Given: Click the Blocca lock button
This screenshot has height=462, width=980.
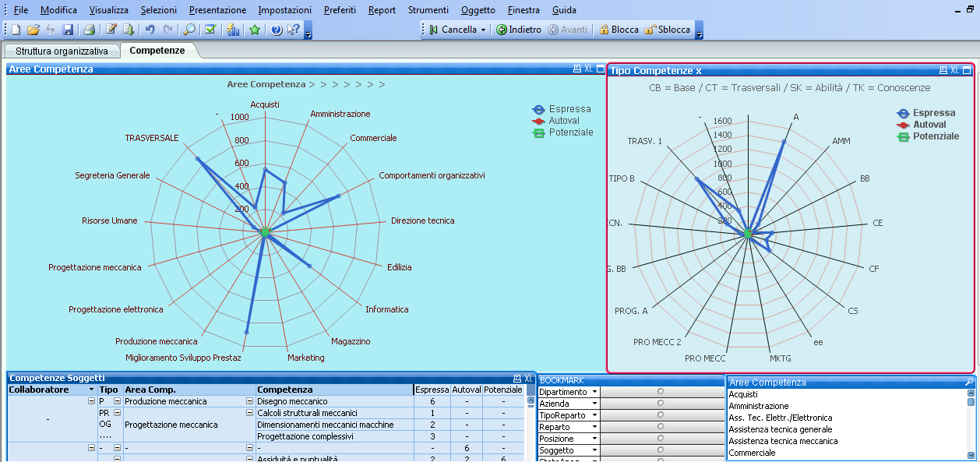Looking at the screenshot, I should click(x=619, y=30).
